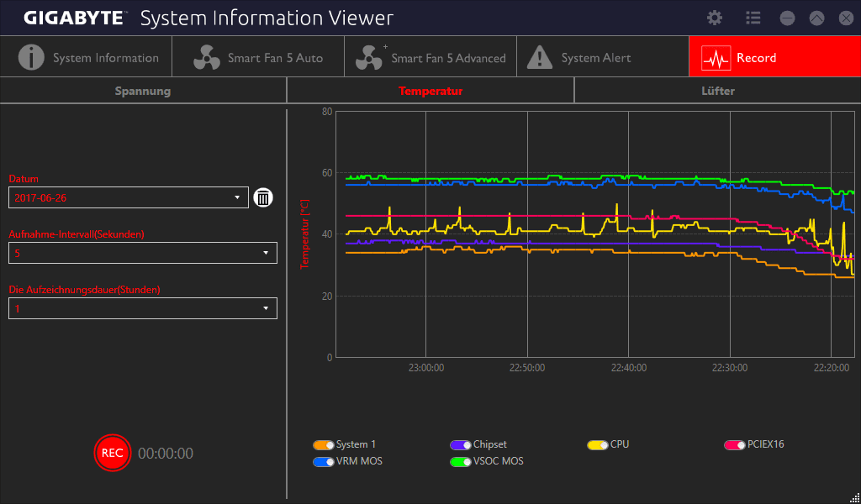Switch to the Lüfter sub-tab
This screenshot has height=504, width=861.
click(718, 91)
